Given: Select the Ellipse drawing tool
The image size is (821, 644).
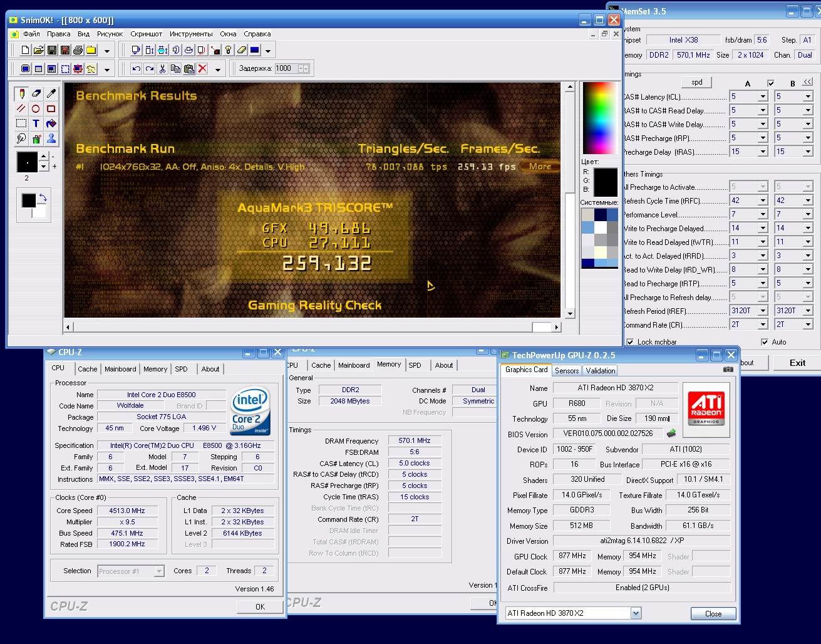Looking at the screenshot, I should (x=36, y=108).
